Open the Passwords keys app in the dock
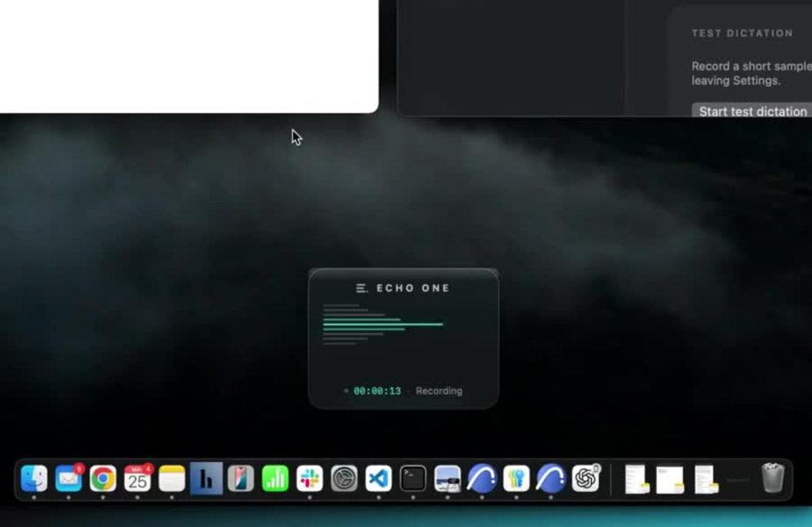Image resolution: width=812 pixels, height=527 pixels. click(x=516, y=478)
